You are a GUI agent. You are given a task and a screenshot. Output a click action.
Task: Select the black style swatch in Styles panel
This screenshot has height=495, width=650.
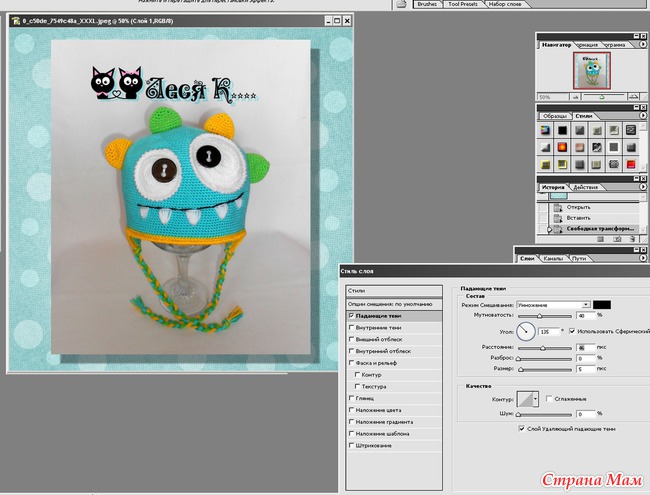click(563, 130)
